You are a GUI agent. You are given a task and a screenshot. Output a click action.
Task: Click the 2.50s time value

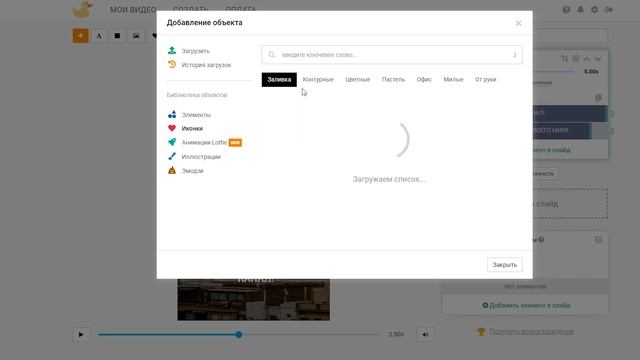pos(396,334)
